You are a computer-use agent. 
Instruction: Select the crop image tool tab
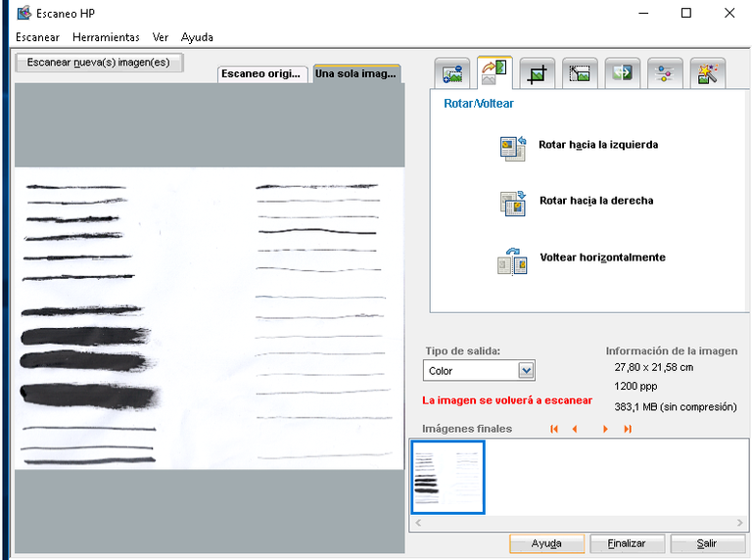click(537, 73)
